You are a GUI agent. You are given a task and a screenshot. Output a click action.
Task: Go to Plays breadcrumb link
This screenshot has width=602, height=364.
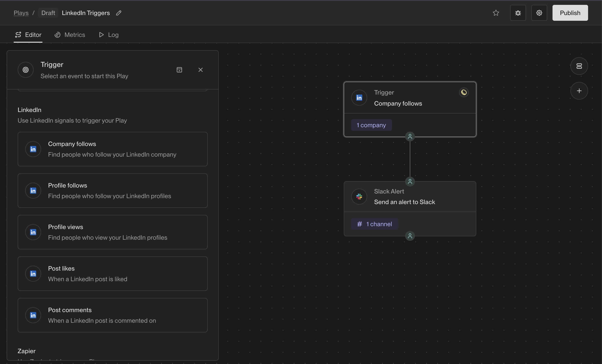[x=21, y=13]
